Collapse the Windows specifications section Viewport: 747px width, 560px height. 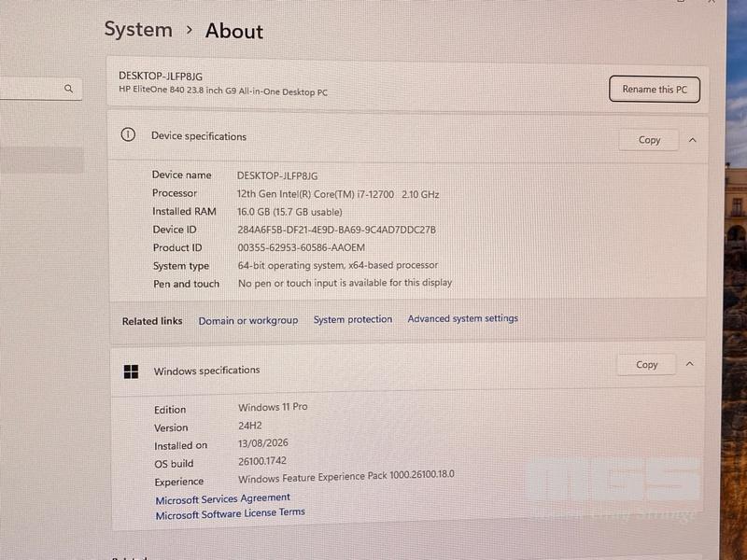(x=689, y=364)
